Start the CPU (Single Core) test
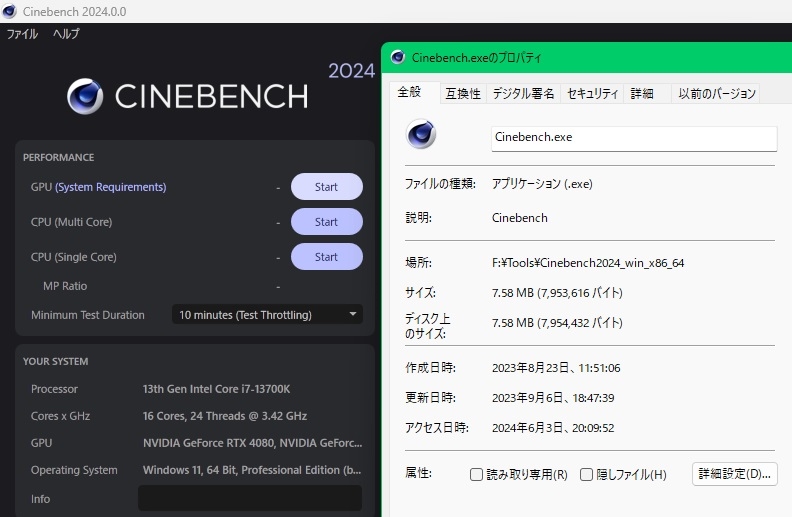This screenshot has height=517, width=792. [326, 256]
